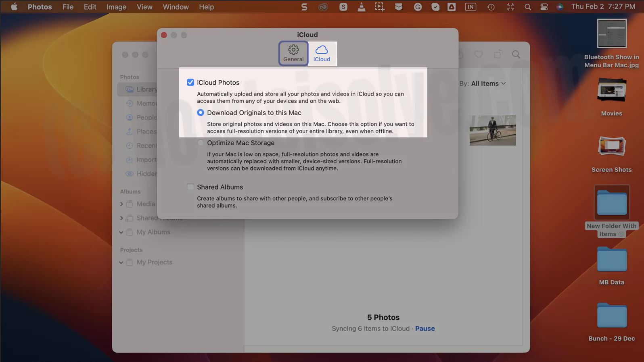Open the man with bicycle photo
644x362 pixels.
tap(493, 131)
